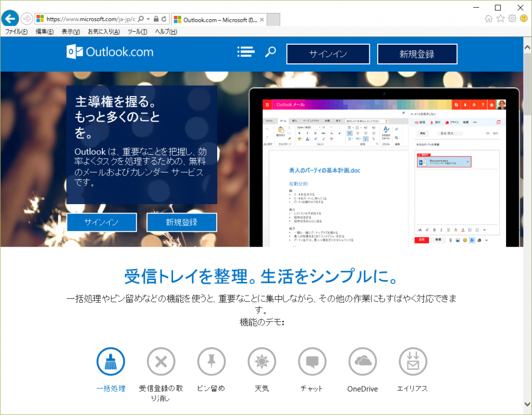Select the OneDrive cloud icon
The height and width of the screenshot is (415, 532).
[x=362, y=362]
